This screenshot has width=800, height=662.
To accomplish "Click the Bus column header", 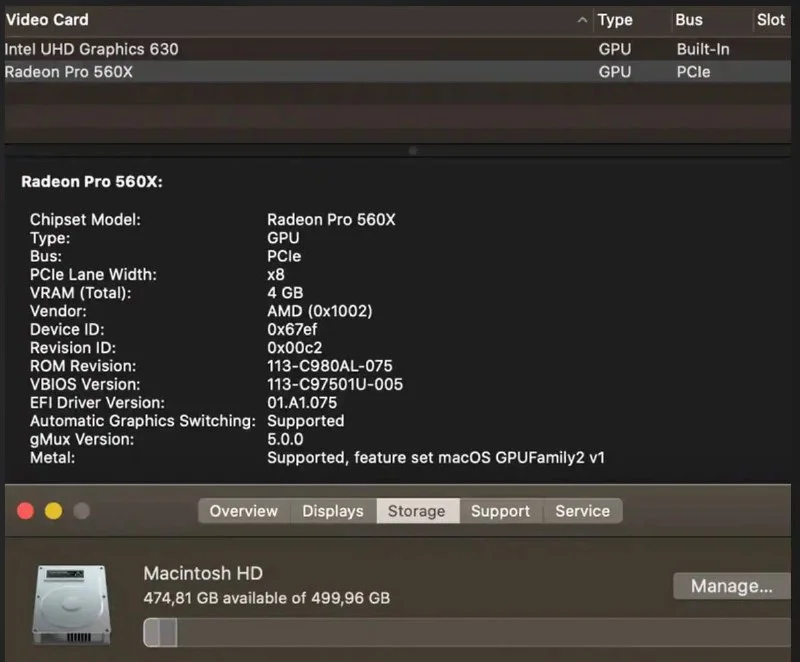I will click(x=689, y=20).
